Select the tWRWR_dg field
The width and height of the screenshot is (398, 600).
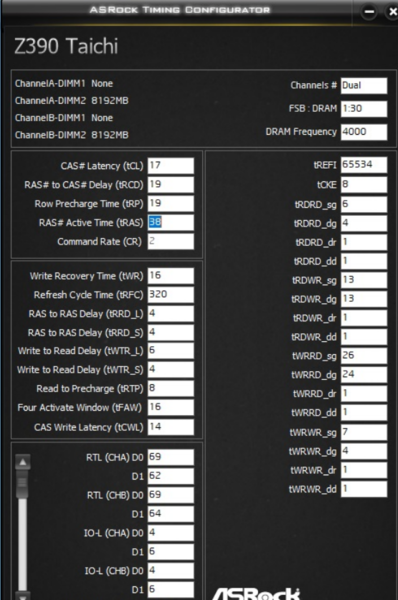(364, 451)
